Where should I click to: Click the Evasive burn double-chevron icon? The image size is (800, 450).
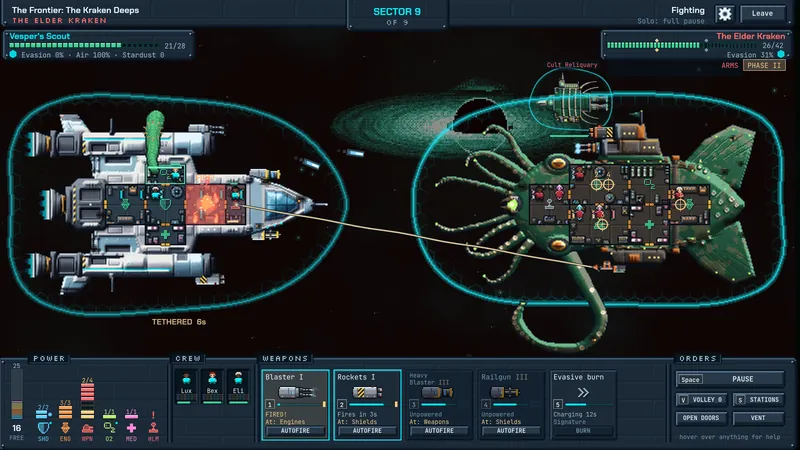click(x=583, y=392)
